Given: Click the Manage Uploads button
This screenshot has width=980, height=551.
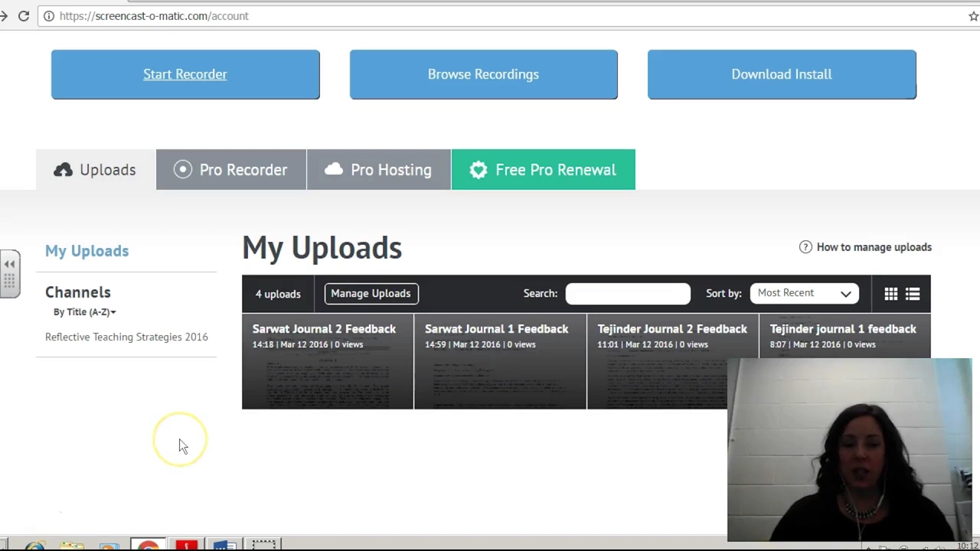Looking at the screenshot, I should click(371, 293).
